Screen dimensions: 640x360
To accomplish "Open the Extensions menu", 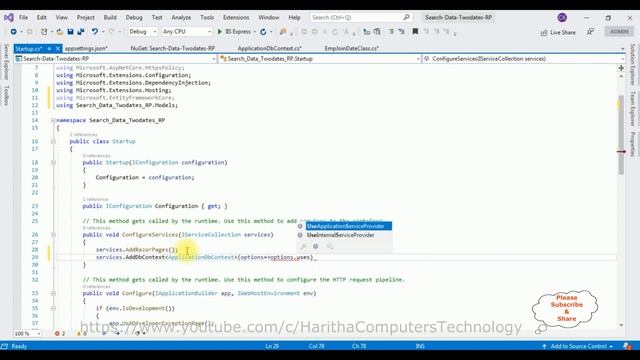I will pos(236,18).
